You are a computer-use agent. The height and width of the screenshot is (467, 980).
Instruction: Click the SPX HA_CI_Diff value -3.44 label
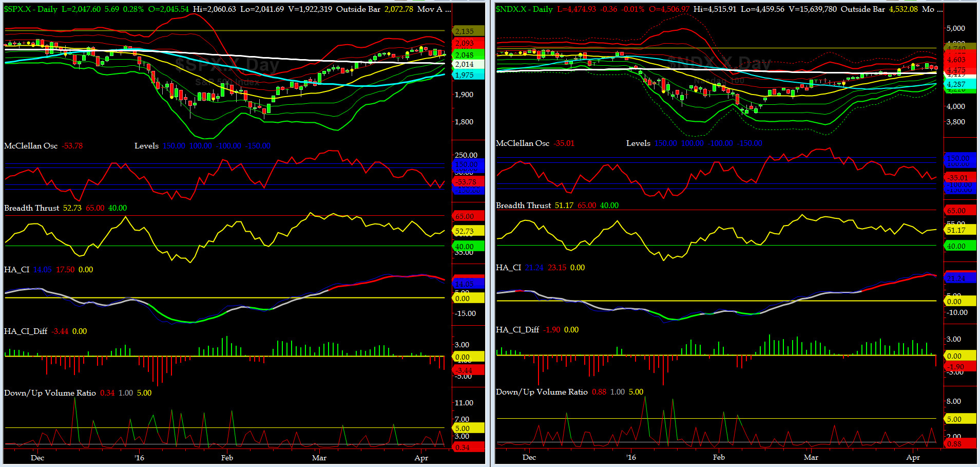[x=60, y=331]
